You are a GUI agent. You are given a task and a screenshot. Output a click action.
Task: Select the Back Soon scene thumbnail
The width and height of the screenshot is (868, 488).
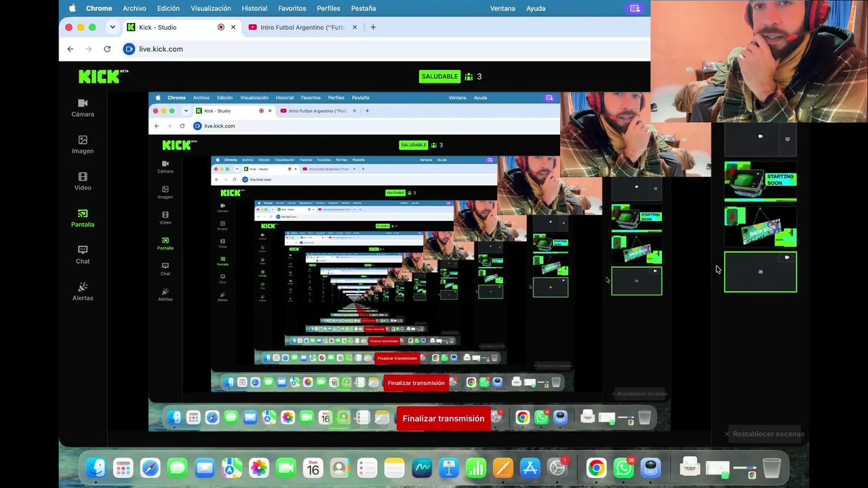760,226
